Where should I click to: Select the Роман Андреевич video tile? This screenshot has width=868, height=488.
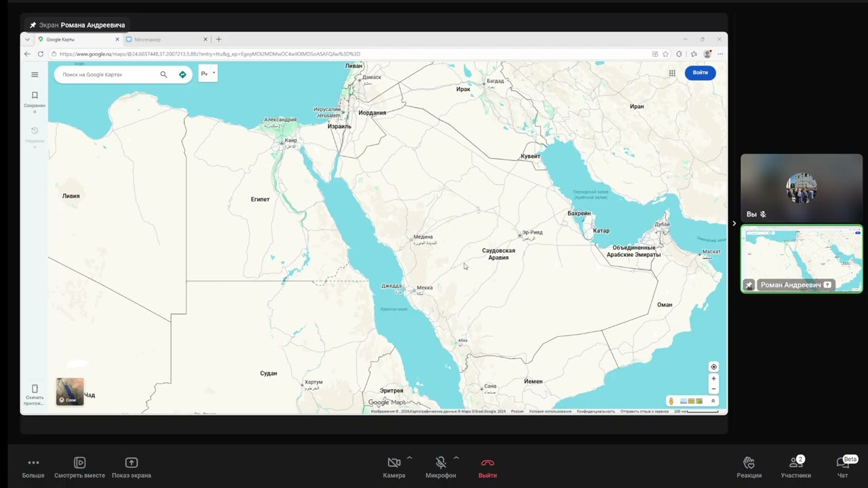point(802,259)
